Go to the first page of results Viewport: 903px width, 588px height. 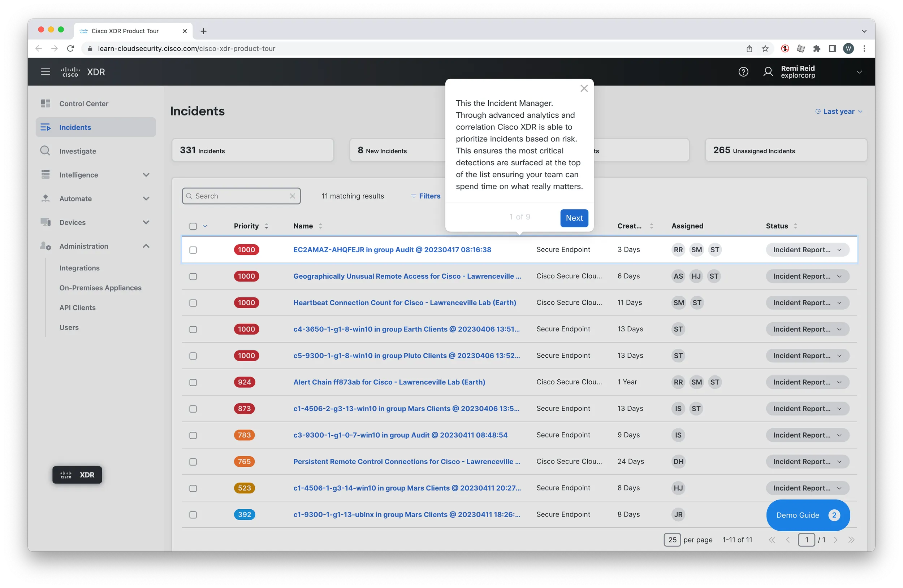click(x=772, y=540)
